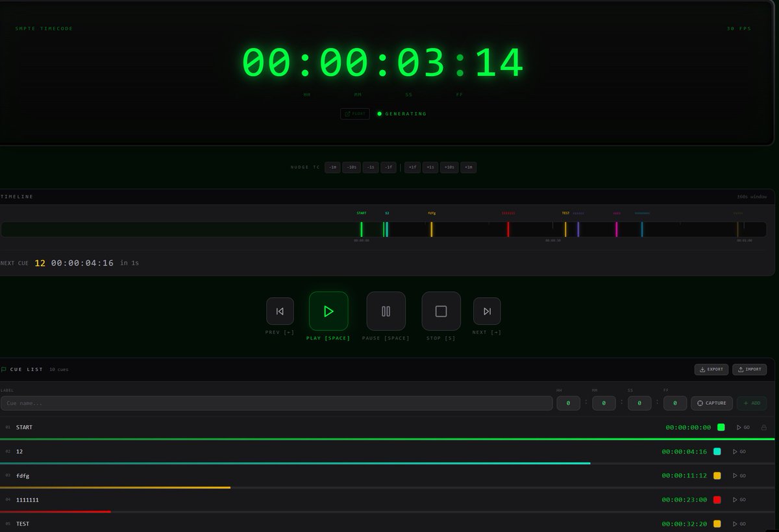This screenshot has height=532, width=779.
Task: Import a cue list
Action: 750,369
